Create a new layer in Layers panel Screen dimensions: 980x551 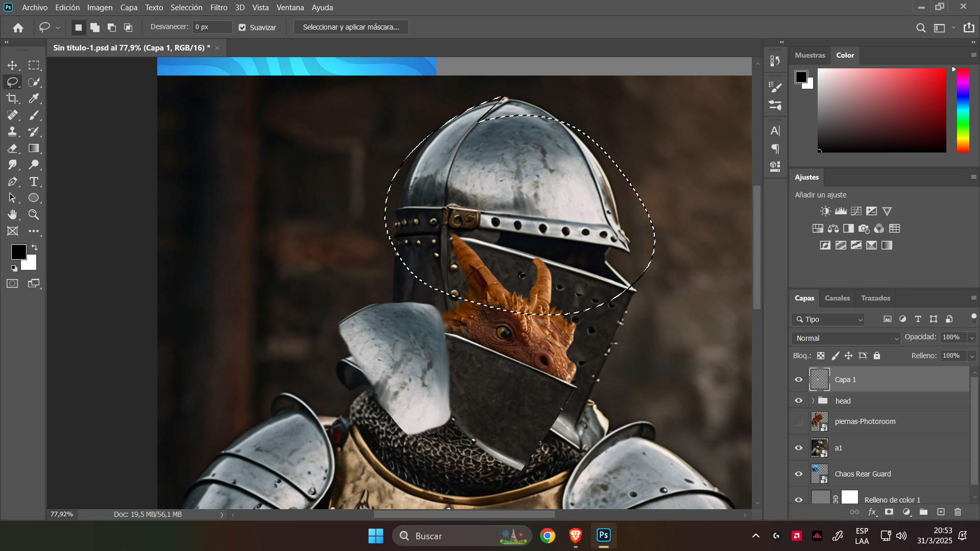pos(941,512)
